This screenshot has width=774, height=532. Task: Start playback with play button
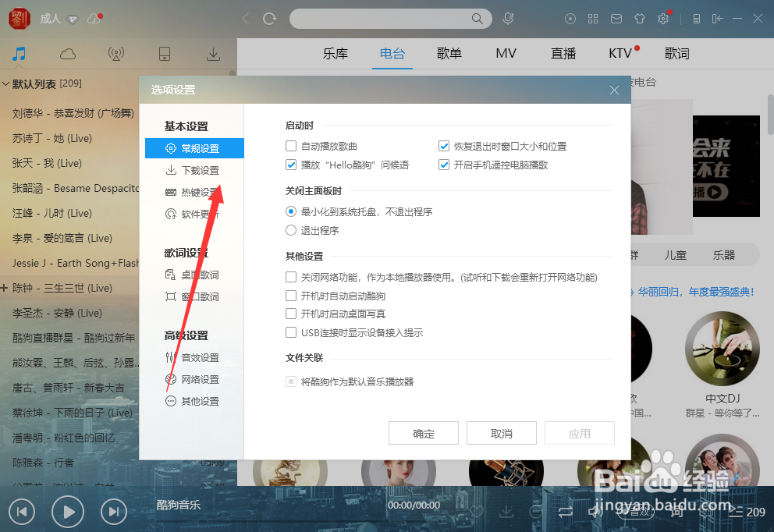click(x=68, y=512)
